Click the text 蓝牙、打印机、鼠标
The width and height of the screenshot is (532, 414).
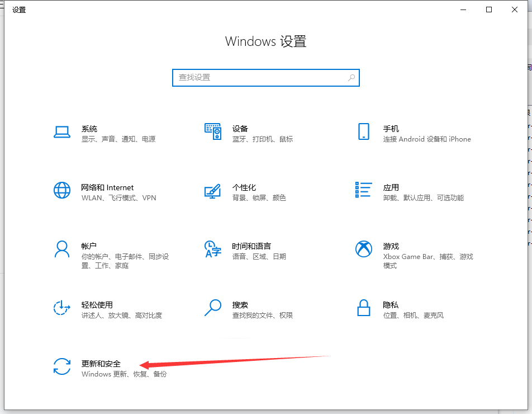[262, 139]
